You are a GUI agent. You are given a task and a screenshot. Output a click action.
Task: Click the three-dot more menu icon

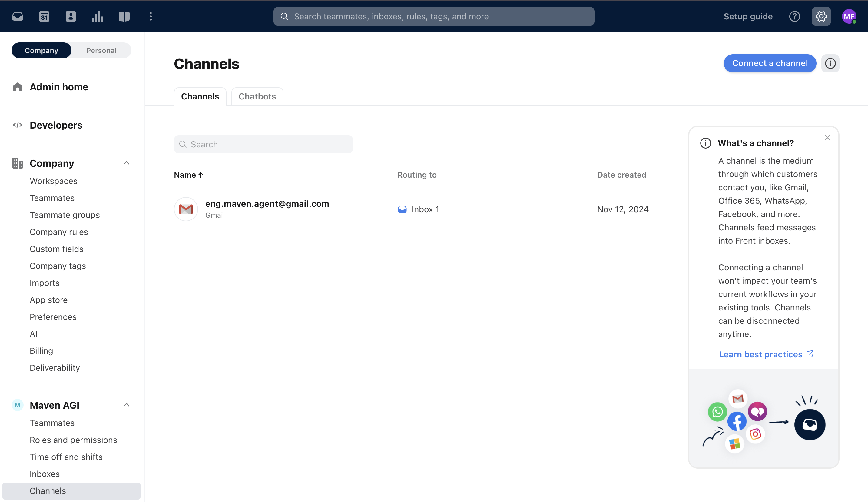tap(151, 16)
